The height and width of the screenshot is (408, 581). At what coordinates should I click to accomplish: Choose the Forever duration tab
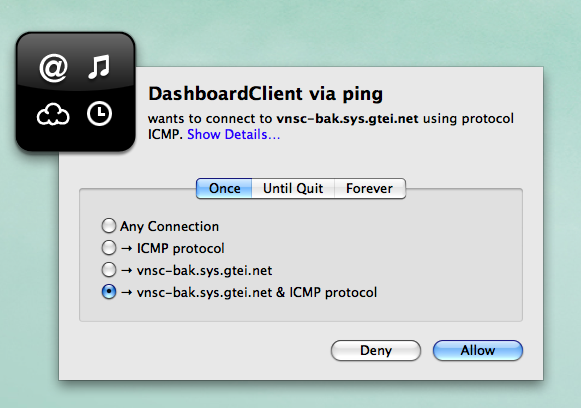pyautogui.click(x=369, y=189)
